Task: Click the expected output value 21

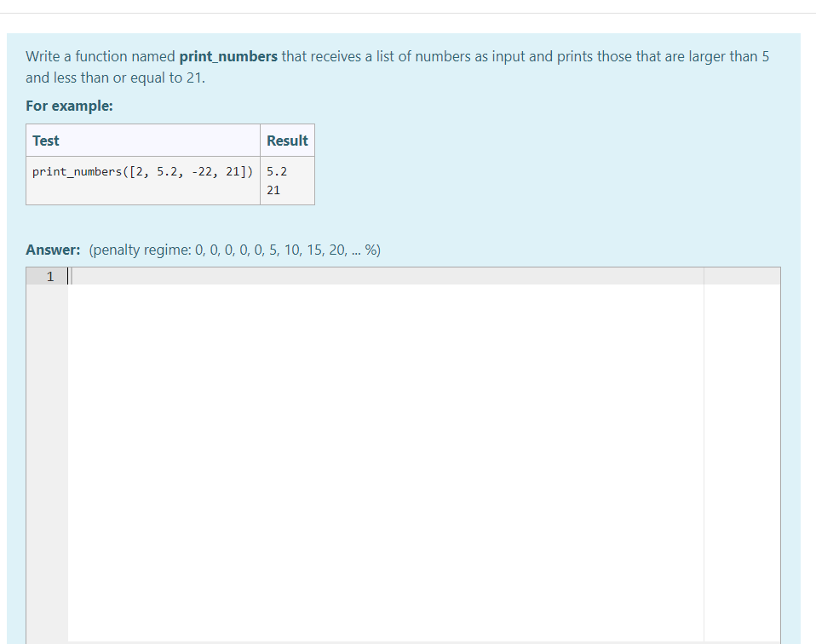Action: [x=272, y=190]
